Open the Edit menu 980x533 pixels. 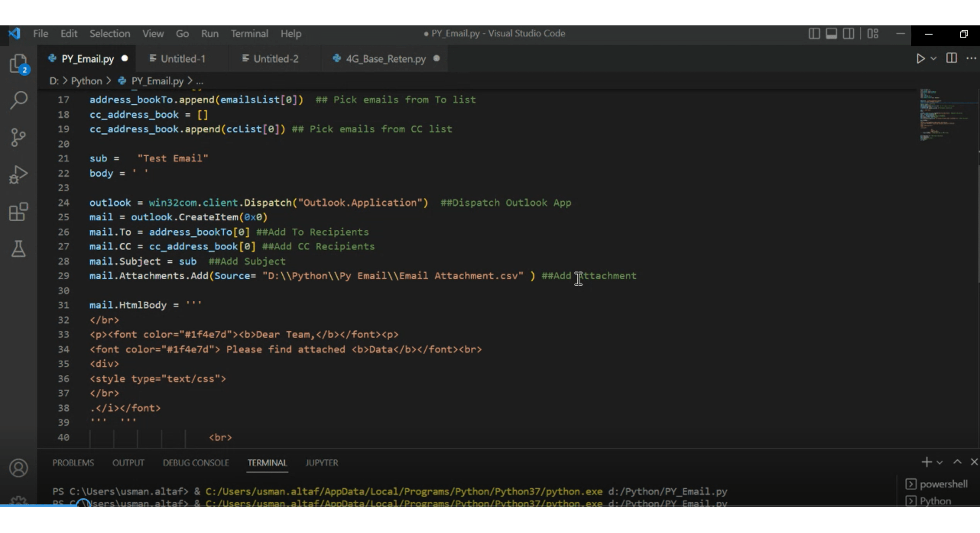(x=69, y=33)
